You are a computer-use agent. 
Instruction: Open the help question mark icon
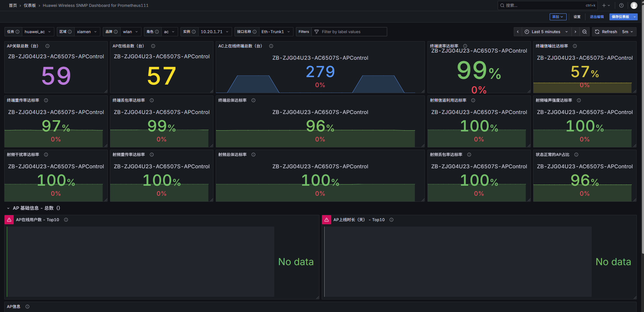coord(621,5)
